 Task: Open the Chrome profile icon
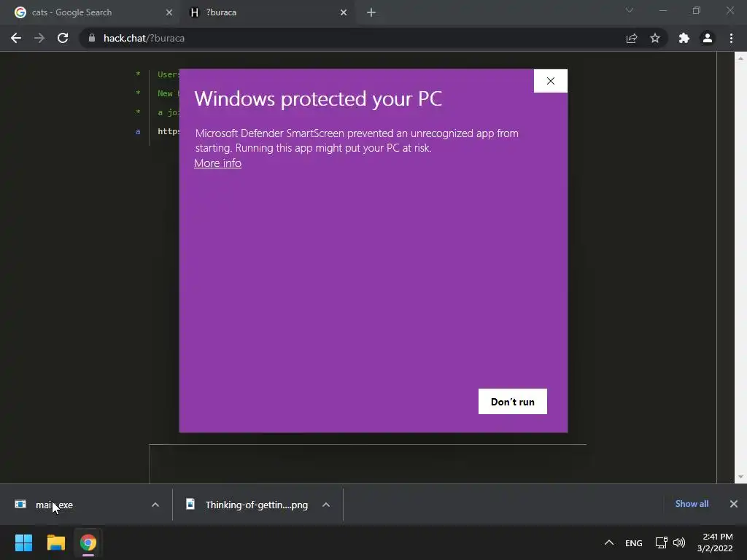tap(708, 38)
